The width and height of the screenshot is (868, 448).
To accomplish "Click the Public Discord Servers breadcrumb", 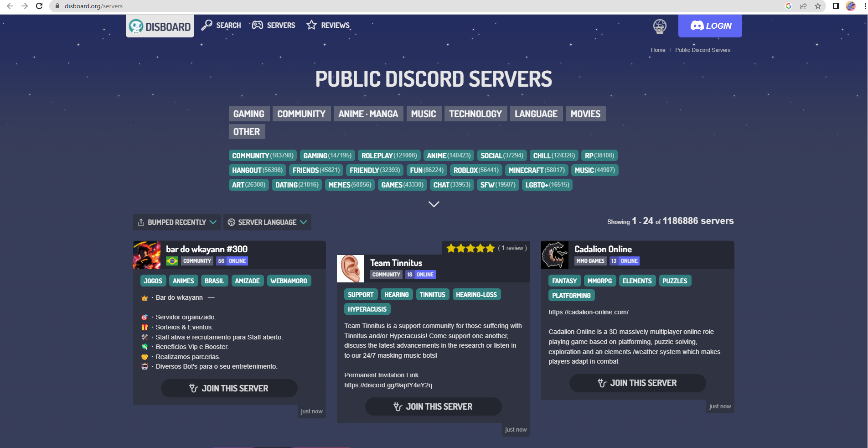I will click(703, 50).
